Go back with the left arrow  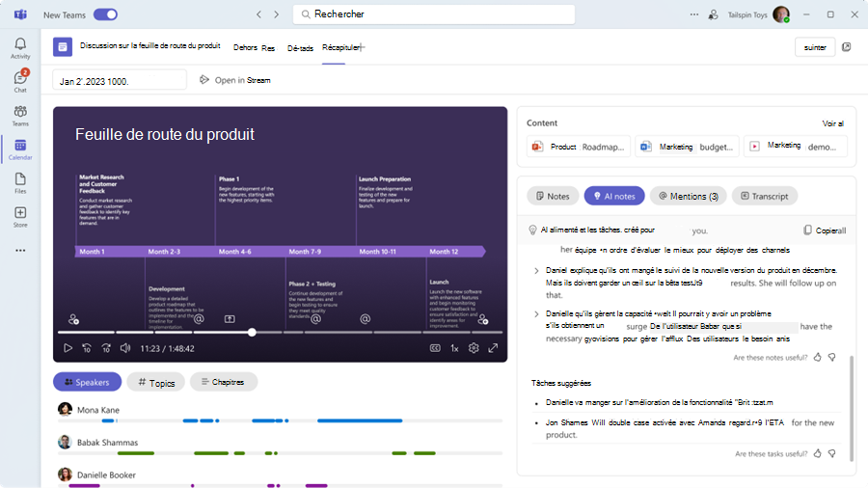click(258, 14)
